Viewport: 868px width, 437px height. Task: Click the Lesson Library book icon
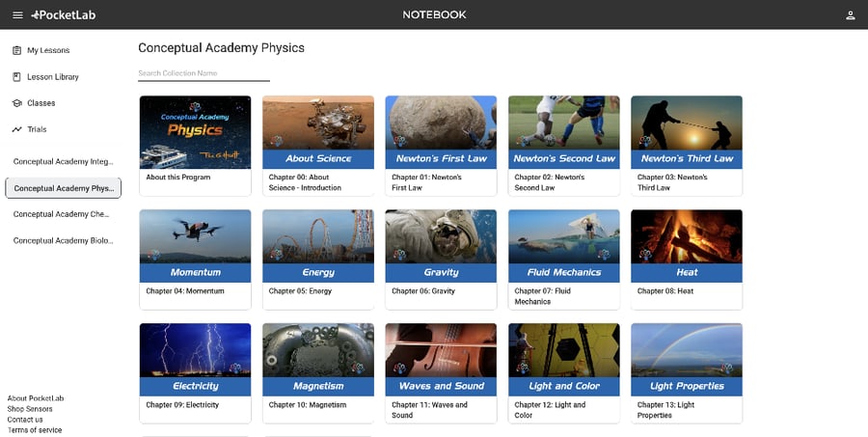click(x=16, y=77)
